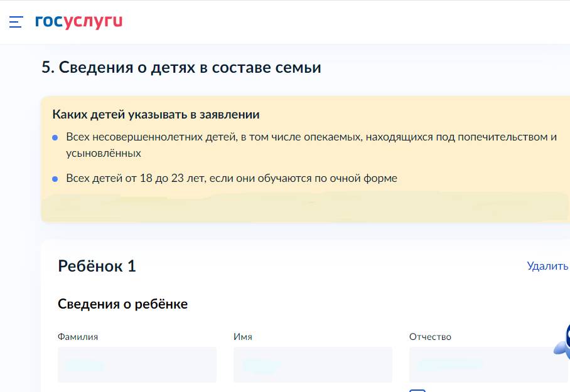Click the Фамилия input field
Screen dimensions: 570x392
point(137,364)
